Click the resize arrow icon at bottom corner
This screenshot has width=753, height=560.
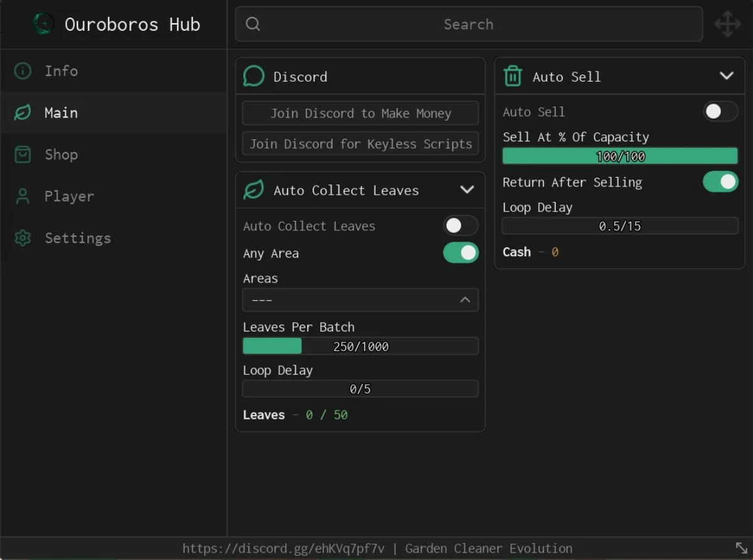[742, 548]
